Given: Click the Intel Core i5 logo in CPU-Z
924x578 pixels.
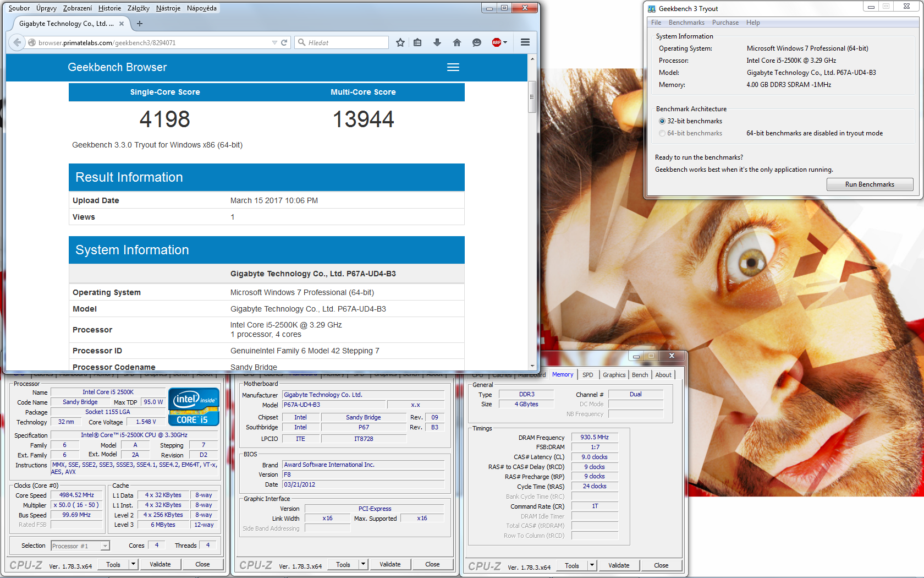Looking at the screenshot, I should click(194, 407).
